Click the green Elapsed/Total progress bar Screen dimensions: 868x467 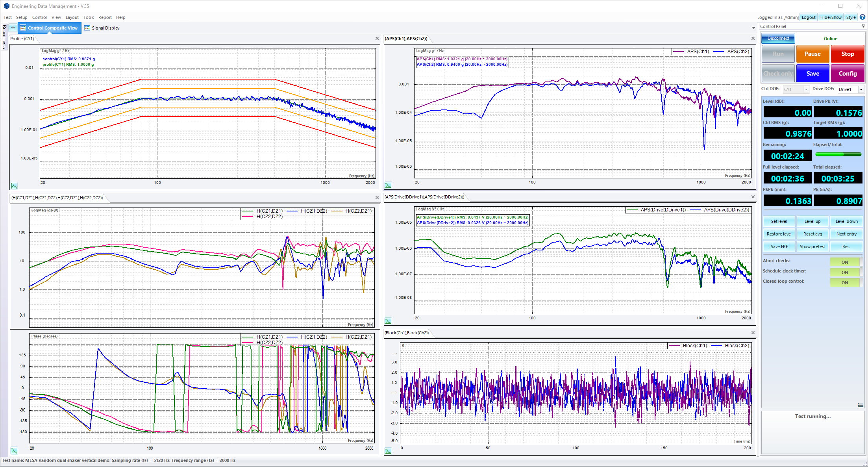tap(838, 154)
